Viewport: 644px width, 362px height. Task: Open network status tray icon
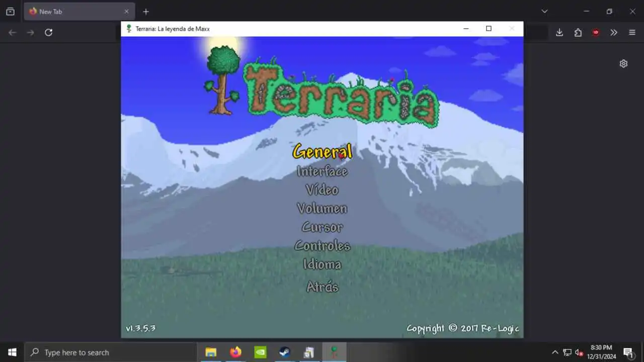tap(567, 352)
